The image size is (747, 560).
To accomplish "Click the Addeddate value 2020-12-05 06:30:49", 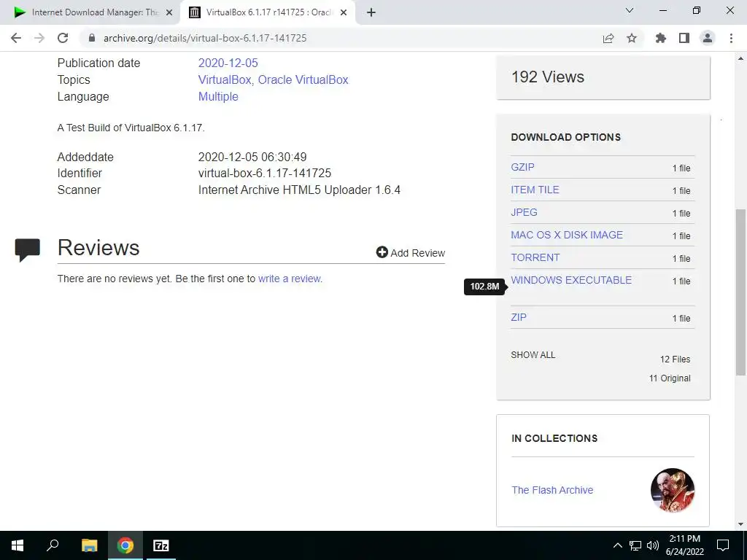I will pyautogui.click(x=252, y=157).
